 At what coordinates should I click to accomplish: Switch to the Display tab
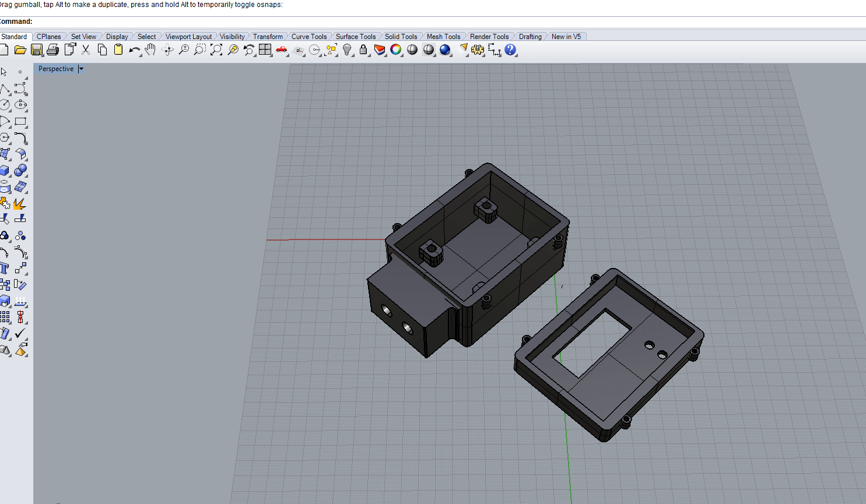(x=117, y=36)
